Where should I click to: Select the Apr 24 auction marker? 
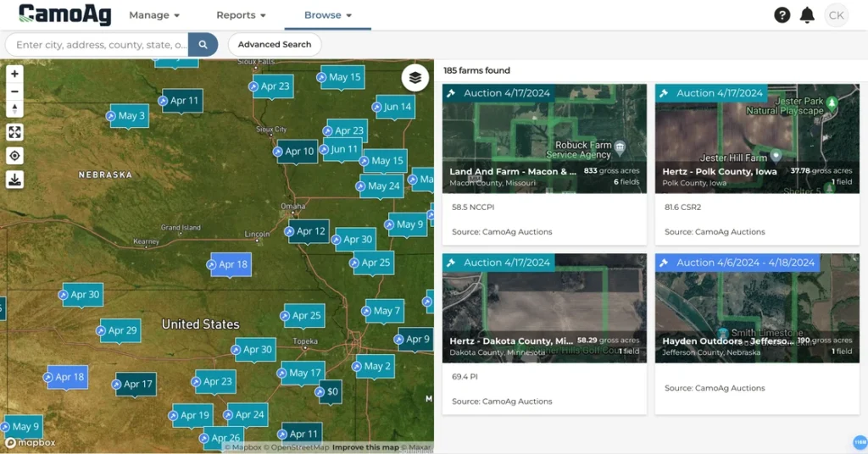point(247,415)
